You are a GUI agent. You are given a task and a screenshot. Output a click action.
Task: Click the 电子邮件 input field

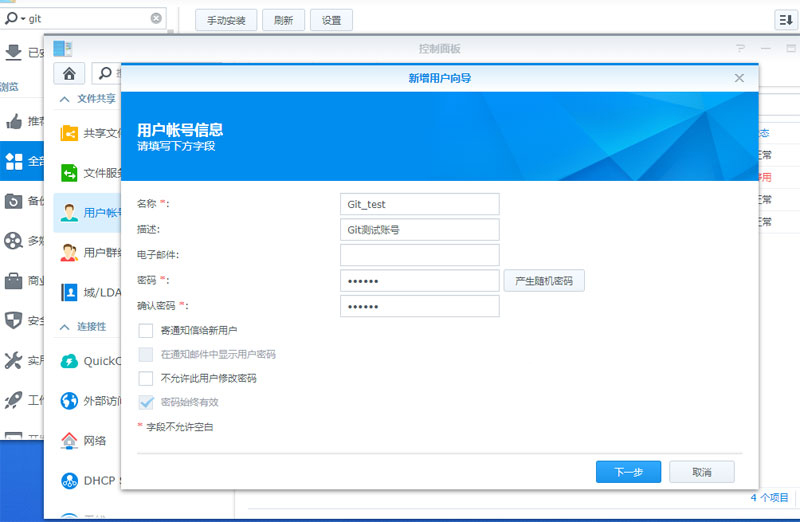coord(419,255)
